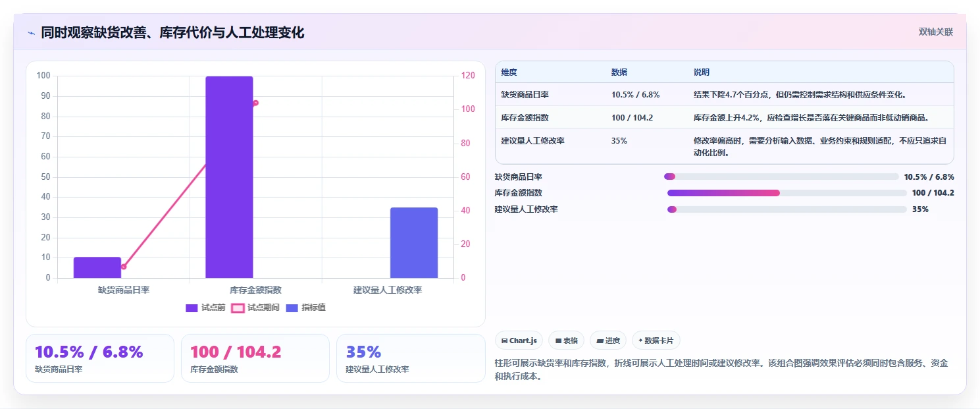Click the 35% stat card
The image size is (980, 409).
(411, 358)
